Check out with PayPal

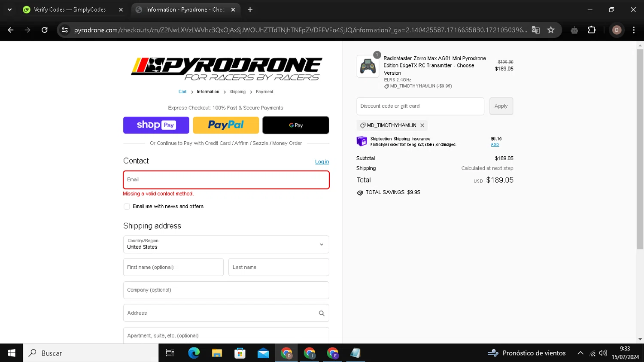coord(226,125)
